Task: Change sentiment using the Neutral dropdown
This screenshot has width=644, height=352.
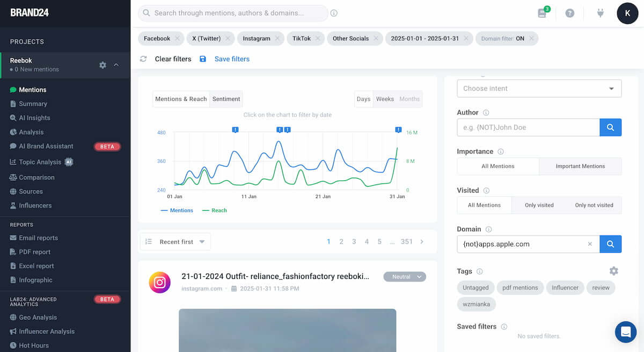Action: click(x=405, y=276)
